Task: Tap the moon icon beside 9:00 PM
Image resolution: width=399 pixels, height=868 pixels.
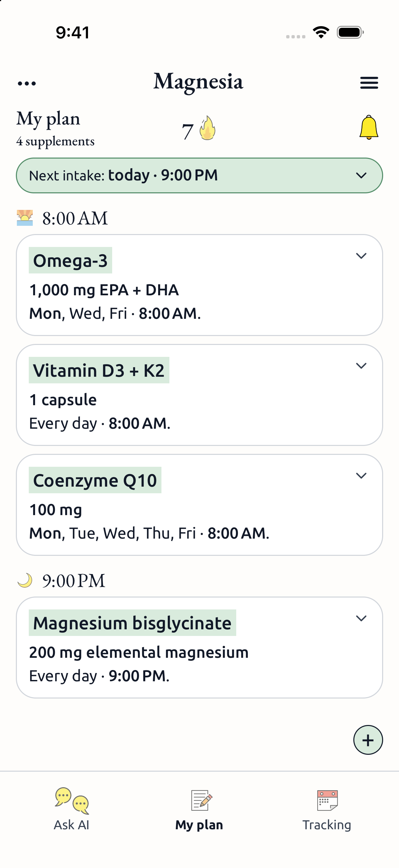Action: click(25, 580)
